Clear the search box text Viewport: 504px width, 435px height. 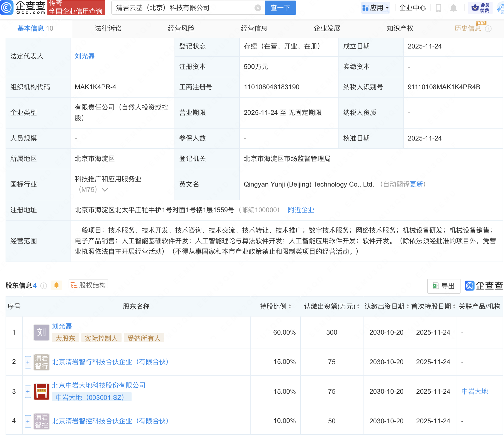[x=258, y=8]
